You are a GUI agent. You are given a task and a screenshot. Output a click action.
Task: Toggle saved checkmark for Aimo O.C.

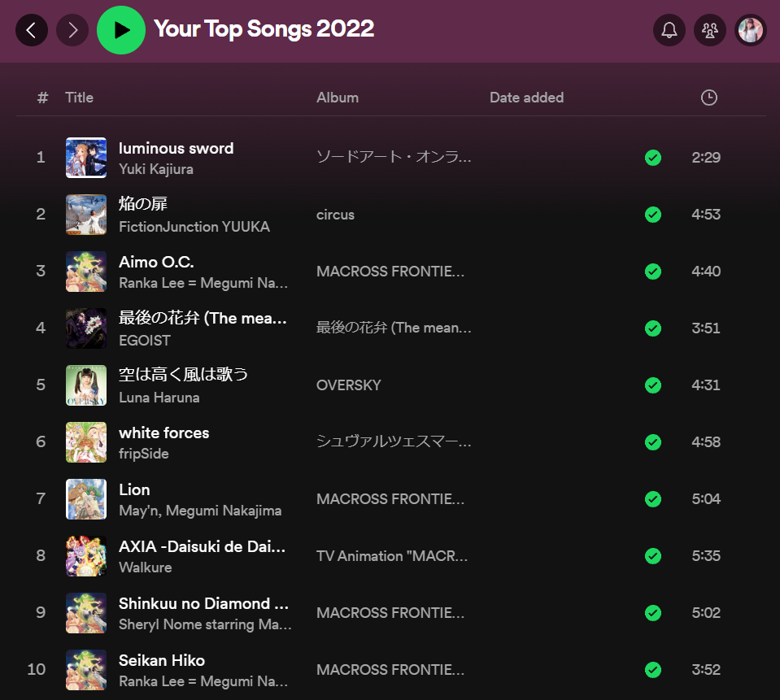click(652, 272)
